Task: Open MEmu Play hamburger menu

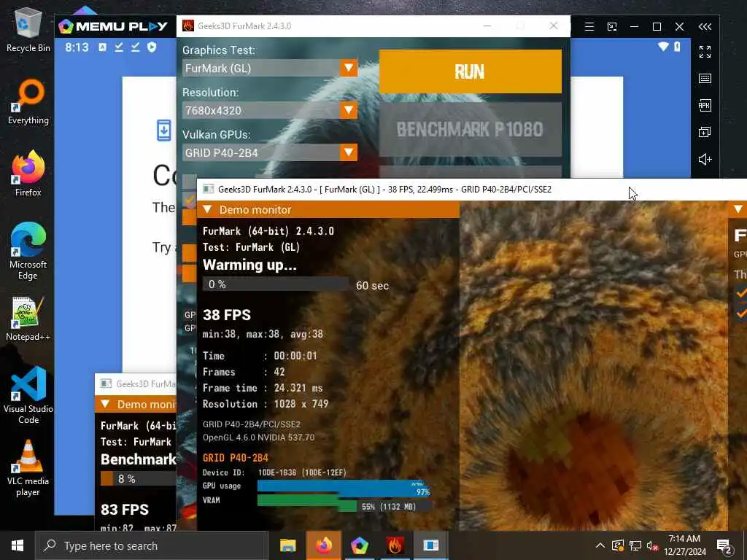Action: [x=589, y=27]
